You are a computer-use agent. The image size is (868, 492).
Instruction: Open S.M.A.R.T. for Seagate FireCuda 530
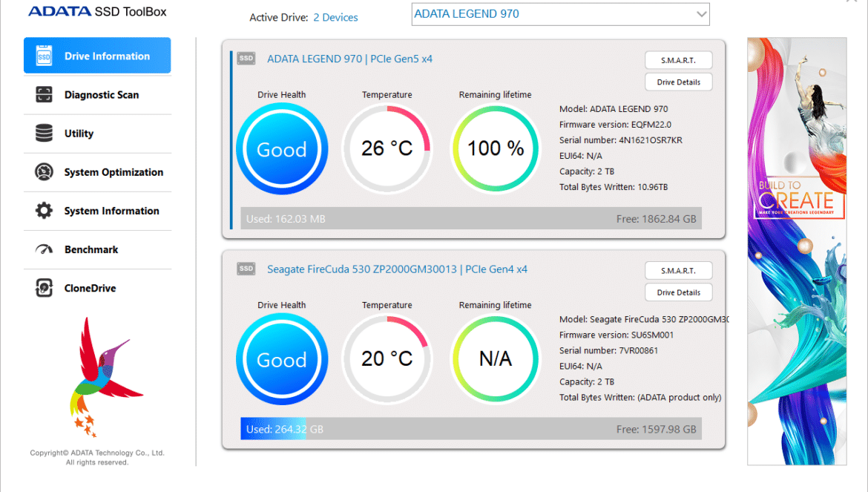678,271
